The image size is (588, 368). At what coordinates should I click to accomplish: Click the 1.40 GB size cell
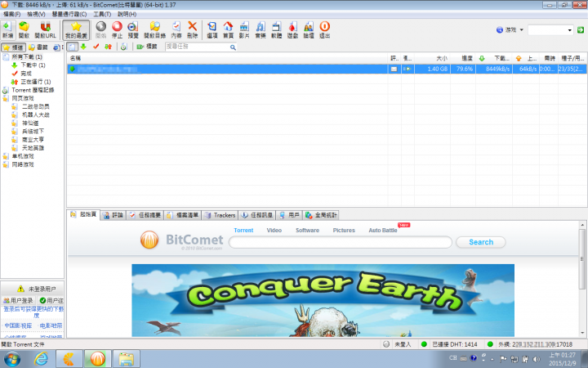[432, 69]
